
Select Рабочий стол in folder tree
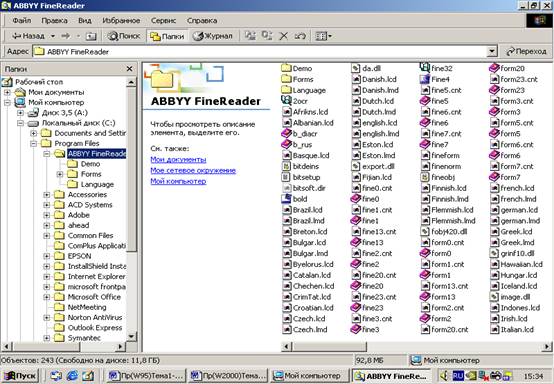tap(39, 82)
